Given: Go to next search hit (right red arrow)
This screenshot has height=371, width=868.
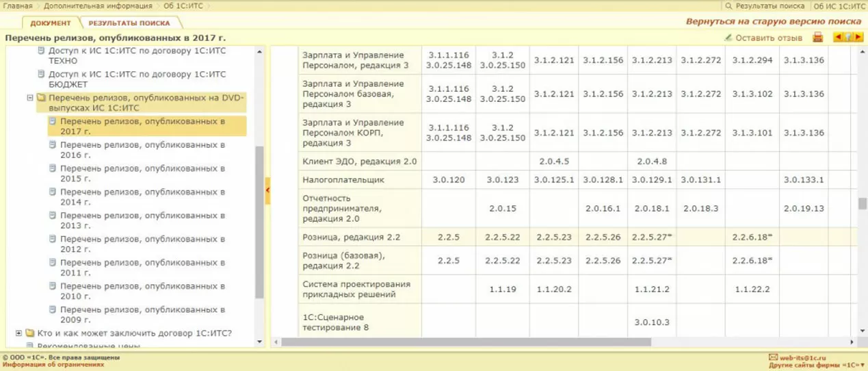Looking at the screenshot, I should (858, 38).
